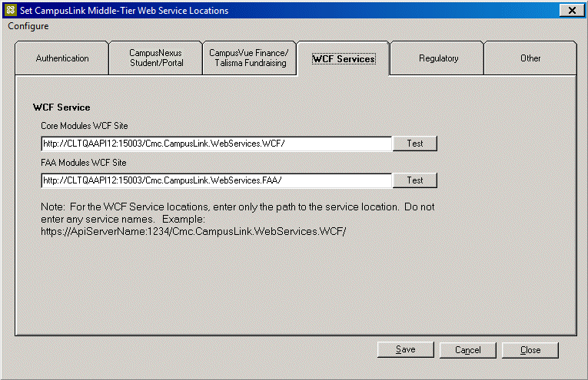Go to the Regulatory tab

438,58
